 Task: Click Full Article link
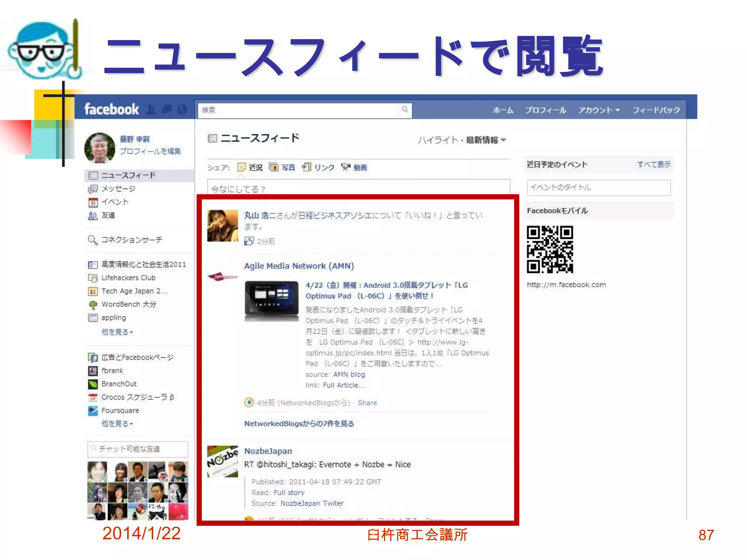tap(344, 385)
